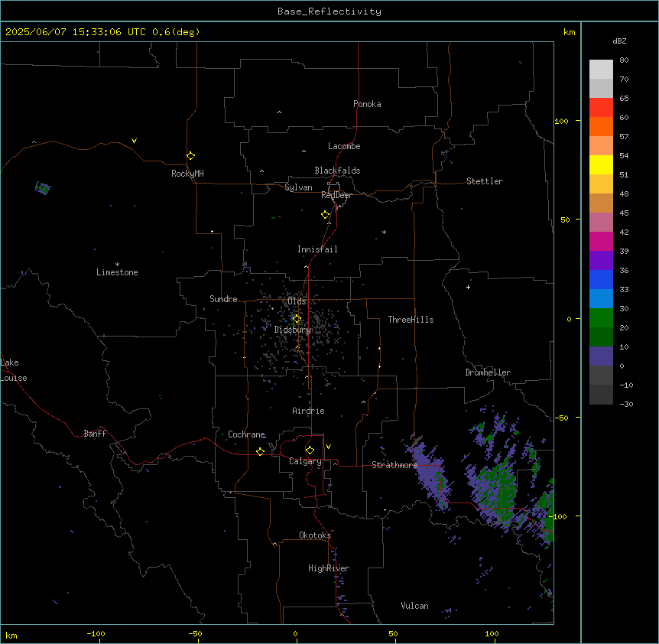Select the Lacombe city label
The height and width of the screenshot is (644, 659).
(344, 146)
